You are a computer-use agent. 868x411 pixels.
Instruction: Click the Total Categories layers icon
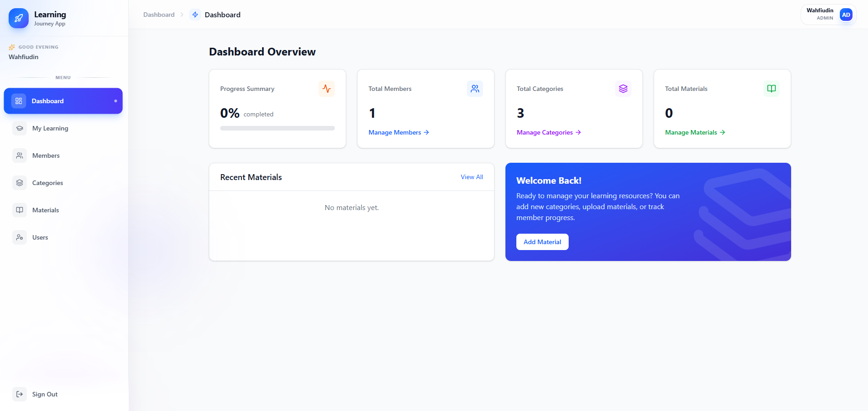[623, 89]
